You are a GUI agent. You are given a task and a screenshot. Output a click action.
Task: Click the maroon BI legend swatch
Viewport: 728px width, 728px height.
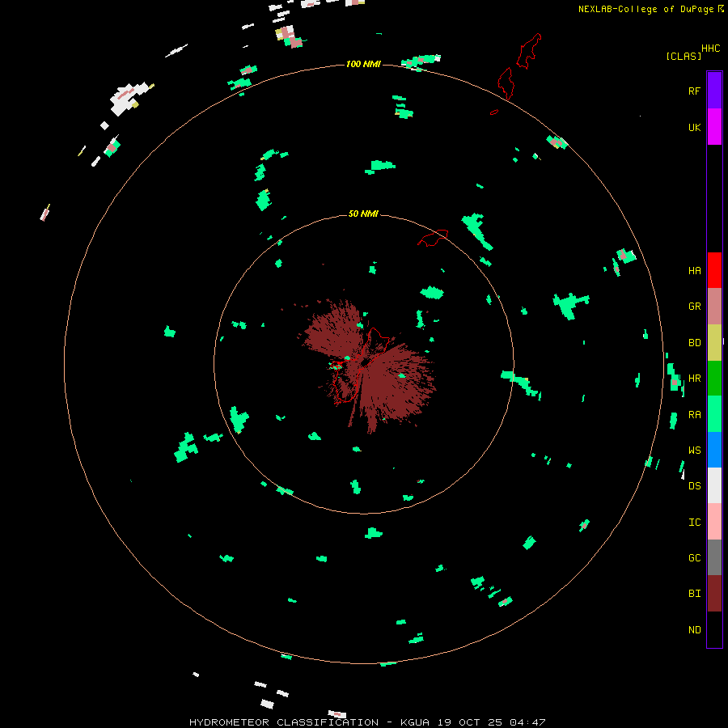[714, 594]
